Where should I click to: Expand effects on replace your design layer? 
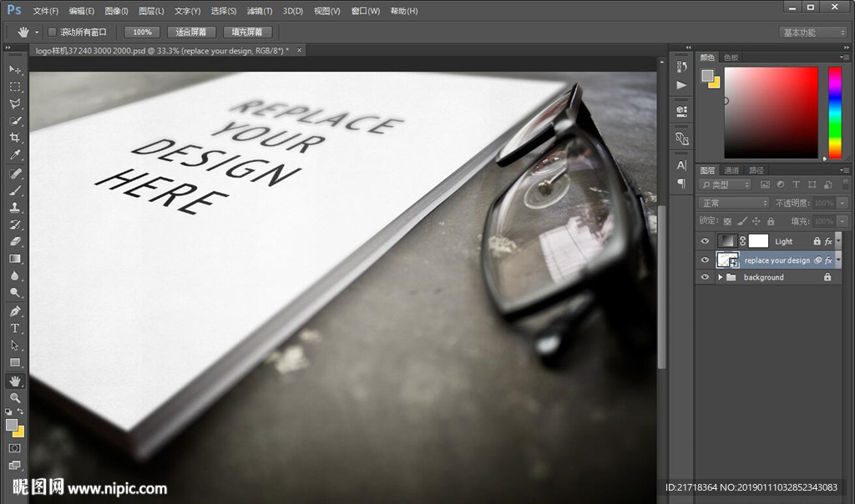(838, 260)
